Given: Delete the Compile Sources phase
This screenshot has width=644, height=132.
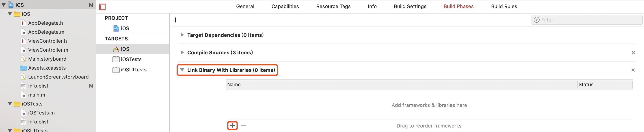Looking at the screenshot, I should click(633, 53).
